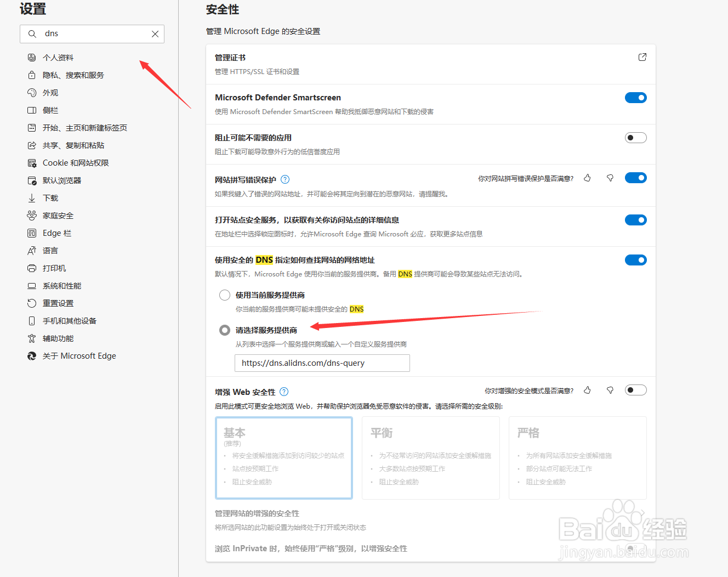Click the 手机和其他设备 phone icon
Viewport: 728px width, 577px height.
[x=32, y=321]
